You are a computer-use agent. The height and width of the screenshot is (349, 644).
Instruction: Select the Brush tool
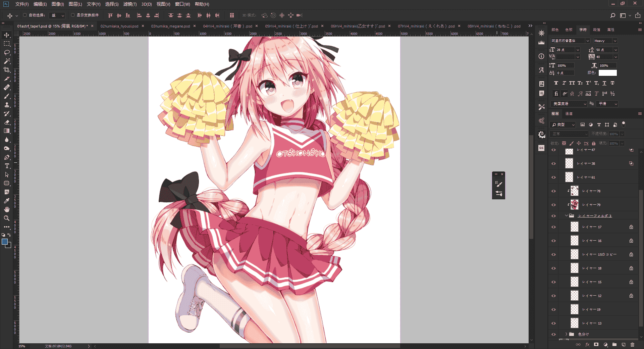click(7, 96)
